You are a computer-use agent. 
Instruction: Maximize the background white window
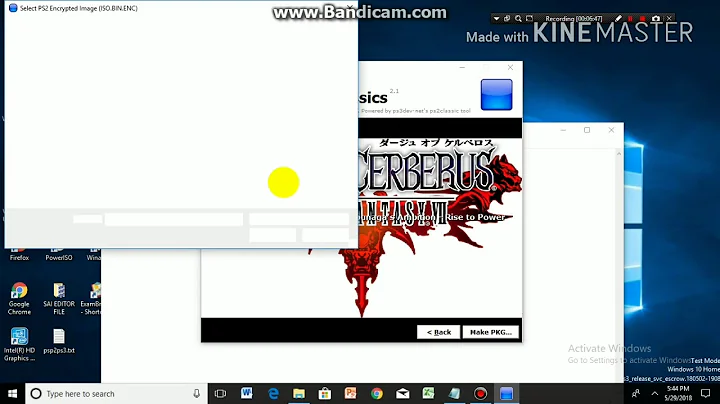pos(587,130)
